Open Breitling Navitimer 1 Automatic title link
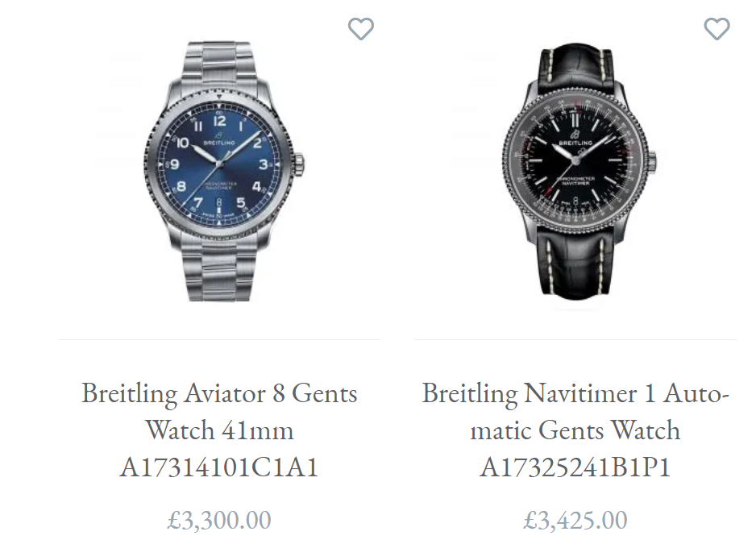Image resolution: width=756 pixels, height=544 pixels. 575,430
